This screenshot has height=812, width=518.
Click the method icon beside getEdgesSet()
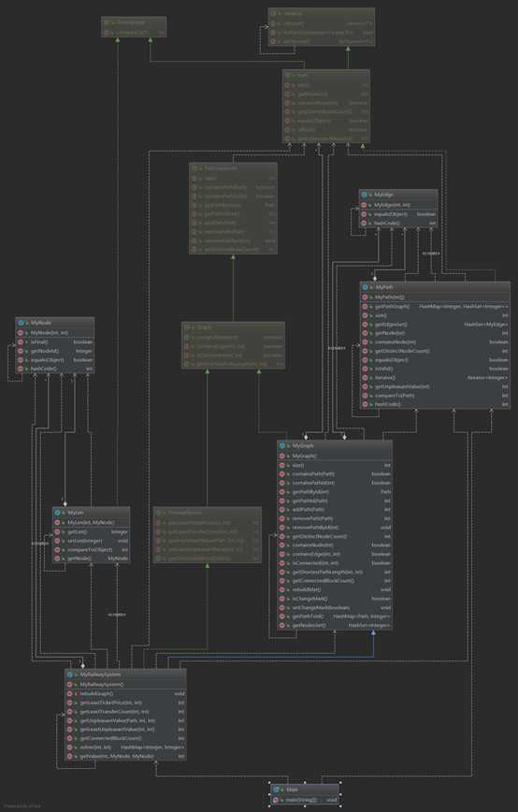(365, 325)
